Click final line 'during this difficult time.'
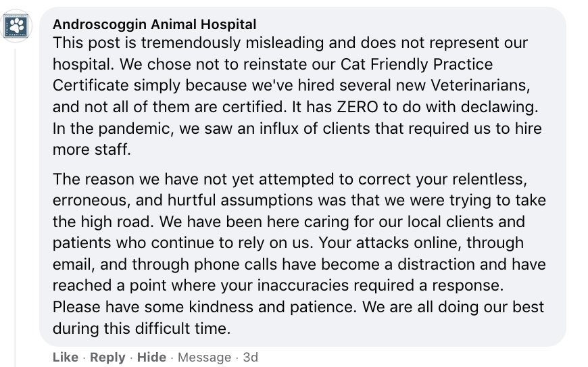 pos(142,328)
